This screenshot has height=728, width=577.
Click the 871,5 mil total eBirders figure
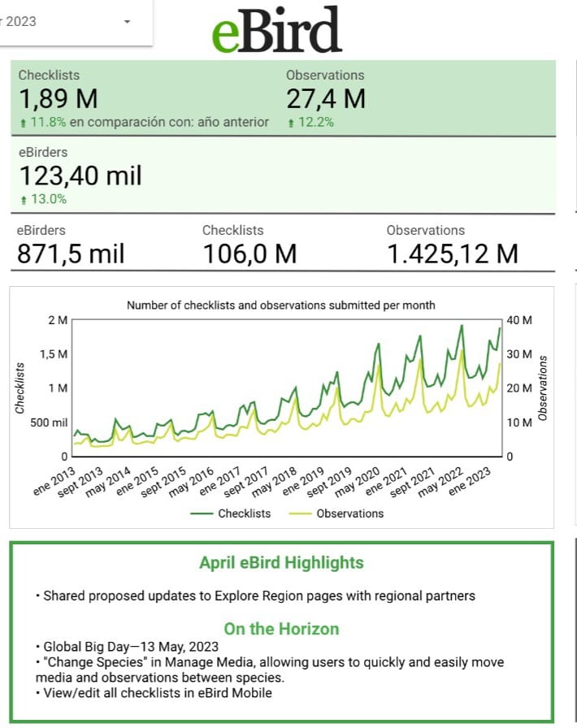click(x=71, y=253)
